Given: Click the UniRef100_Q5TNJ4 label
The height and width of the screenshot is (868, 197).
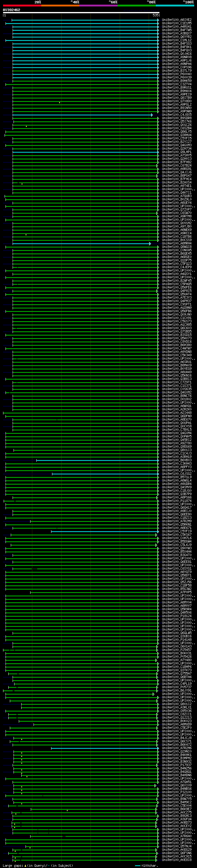Looking at the screenshot, I should 177,846.
